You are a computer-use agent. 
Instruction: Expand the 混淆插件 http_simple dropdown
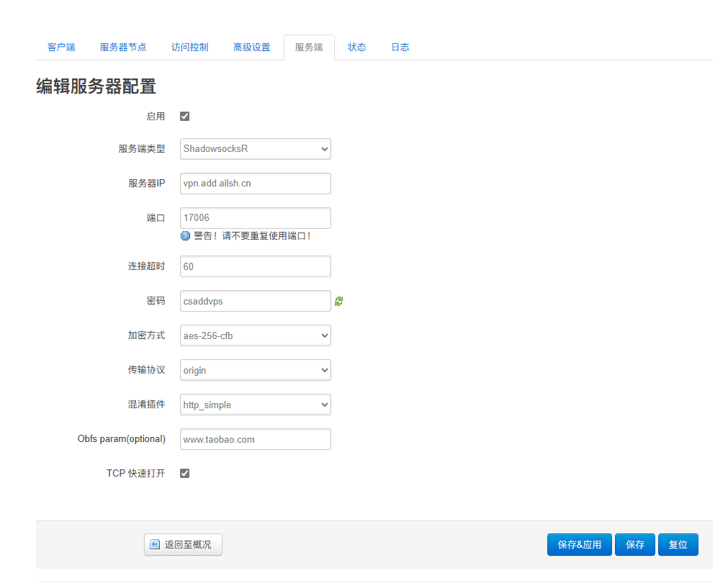255,405
